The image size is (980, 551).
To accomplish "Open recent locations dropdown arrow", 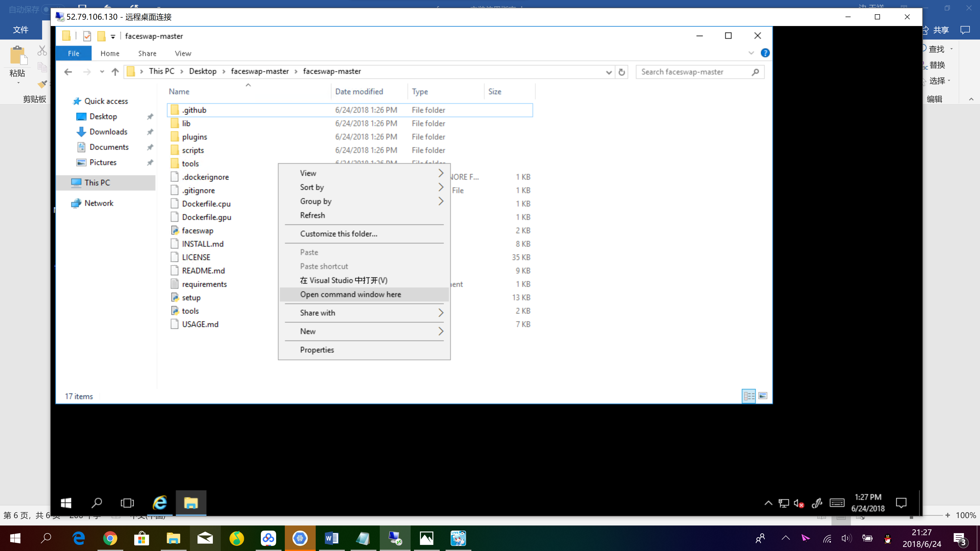I will [102, 72].
